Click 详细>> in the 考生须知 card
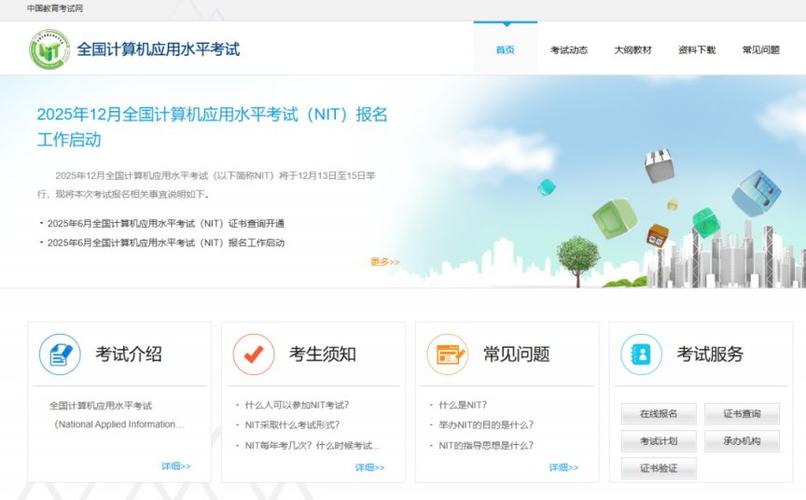The image size is (806, 500). click(370, 467)
